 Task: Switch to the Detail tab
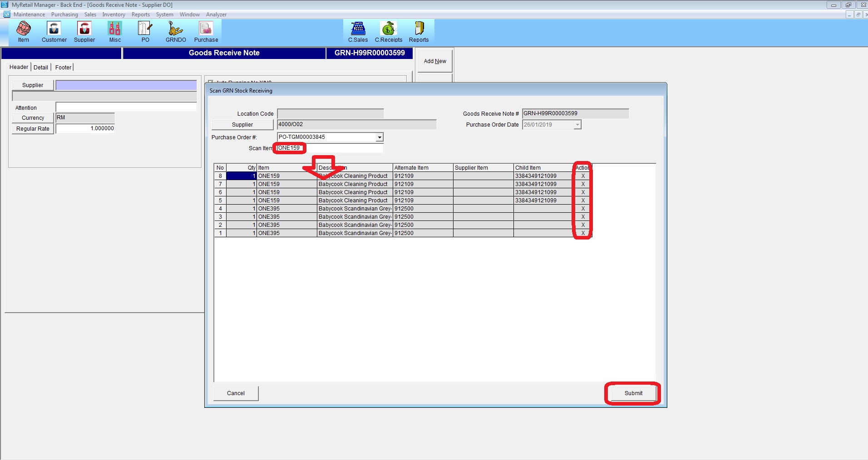click(x=41, y=67)
